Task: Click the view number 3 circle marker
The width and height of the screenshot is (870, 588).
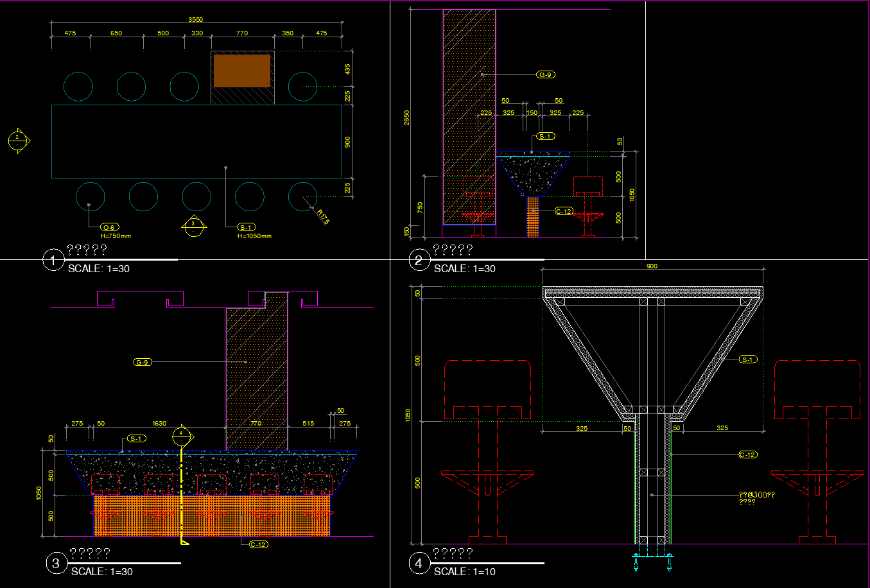Action: [x=56, y=564]
